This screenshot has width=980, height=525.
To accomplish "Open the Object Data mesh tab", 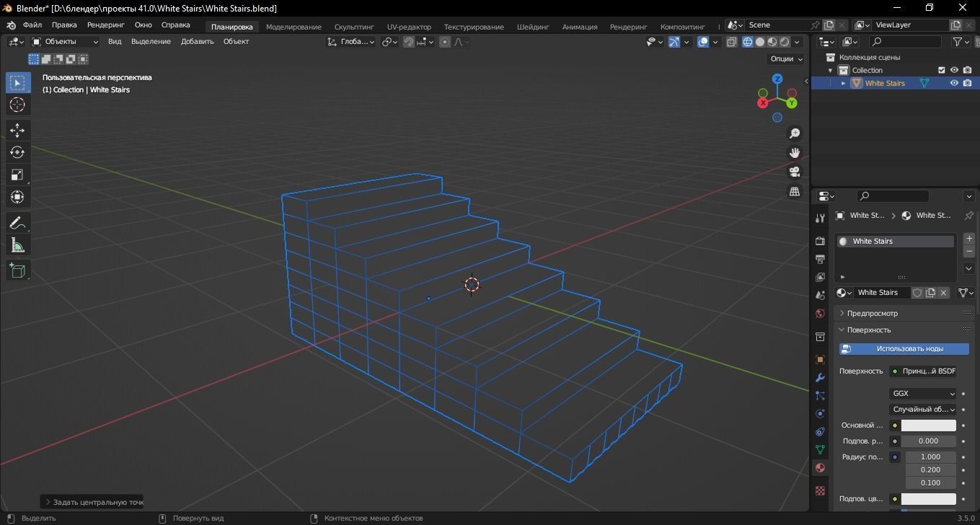I will pos(820,449).
